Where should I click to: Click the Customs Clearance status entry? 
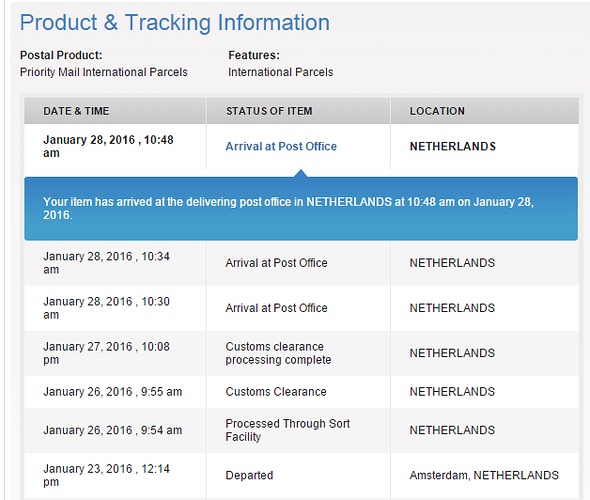pos(276,392)
